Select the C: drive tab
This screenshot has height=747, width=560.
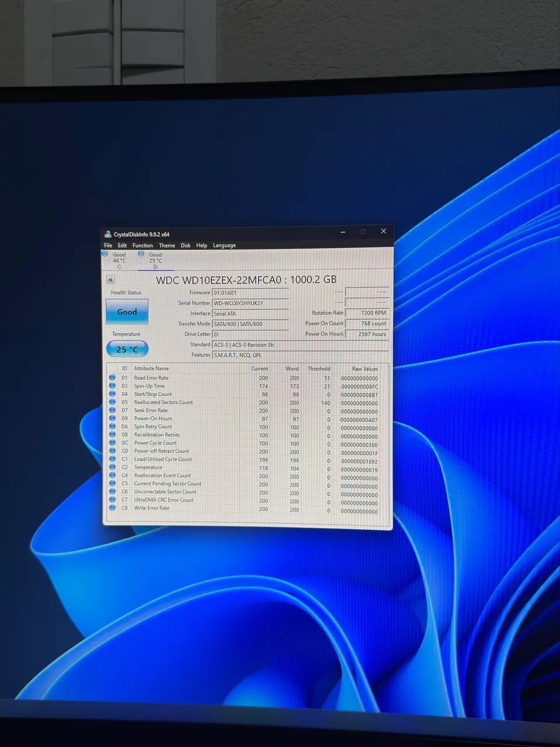[x=119, y=260]
